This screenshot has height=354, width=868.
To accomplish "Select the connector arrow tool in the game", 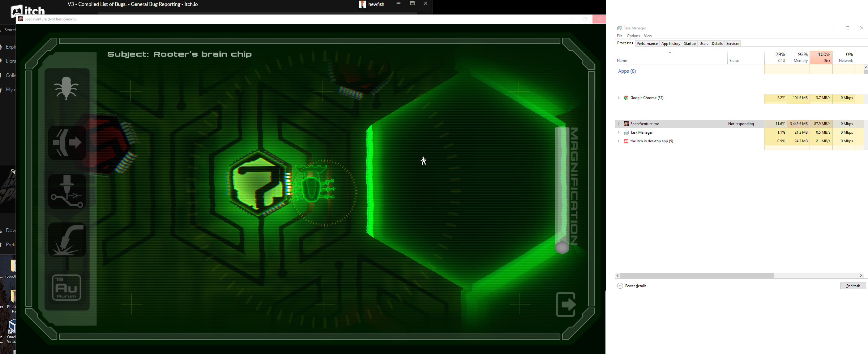I will point(67,143).
